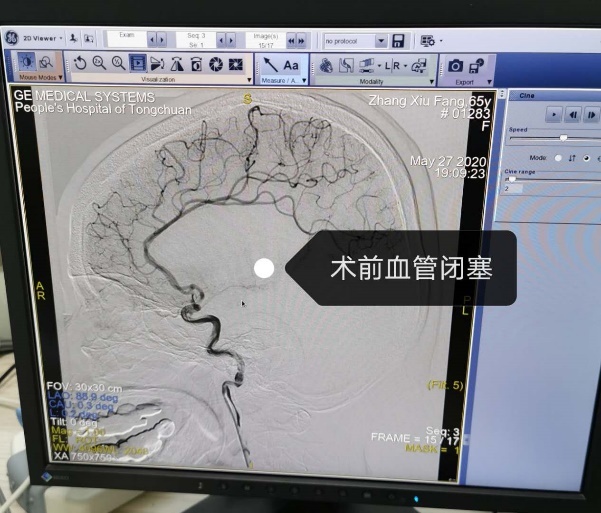Screen dimensions: 601x513
Task: Expand the Modality toolbar group
Action: pyautogui.click(x=432, y=82)
